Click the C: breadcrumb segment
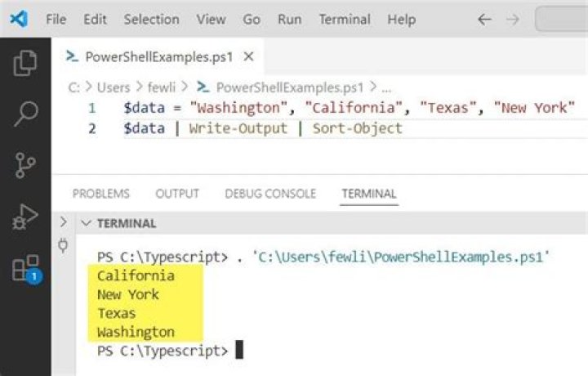Image resolution: width=588 pixels, height=376 pixels. coord(73,87)
